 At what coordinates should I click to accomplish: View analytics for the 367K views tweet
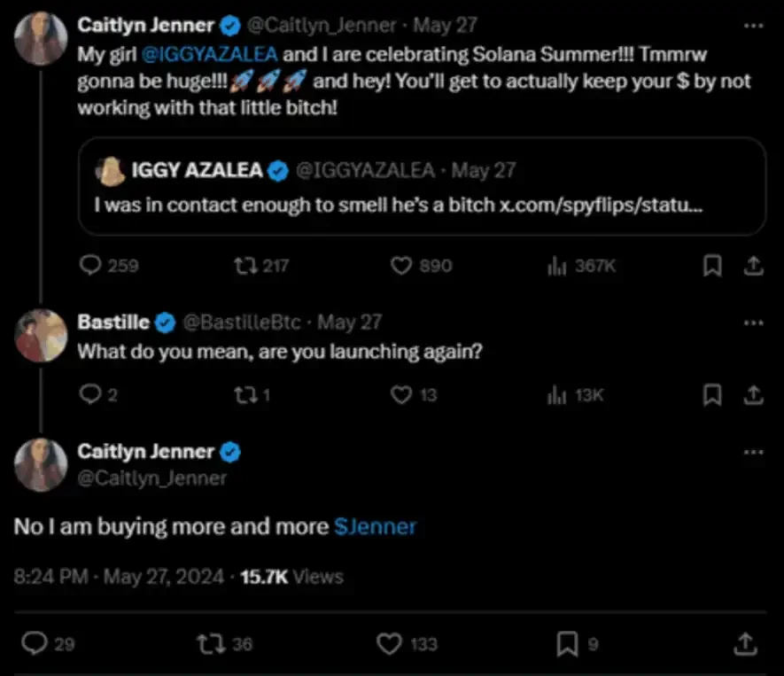click(x=557, y=265)
